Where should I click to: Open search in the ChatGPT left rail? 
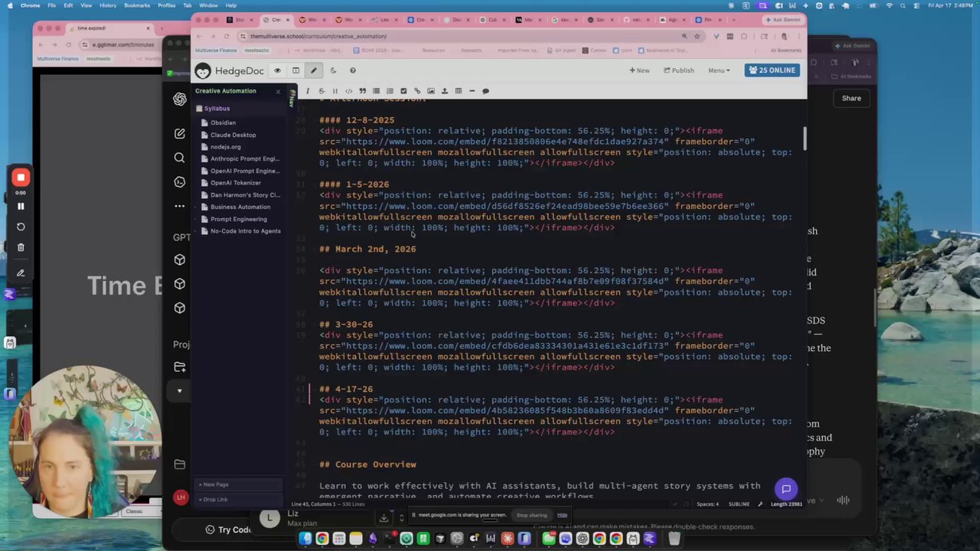pyautogui.click(x=179, y=158)
